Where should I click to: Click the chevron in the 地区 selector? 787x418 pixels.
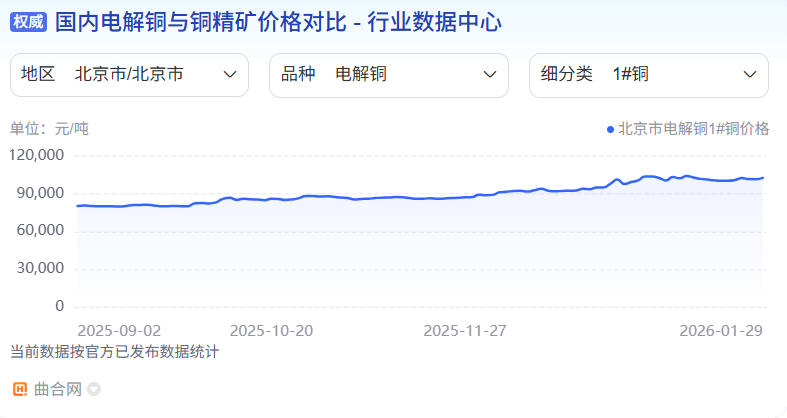[229, 74]
